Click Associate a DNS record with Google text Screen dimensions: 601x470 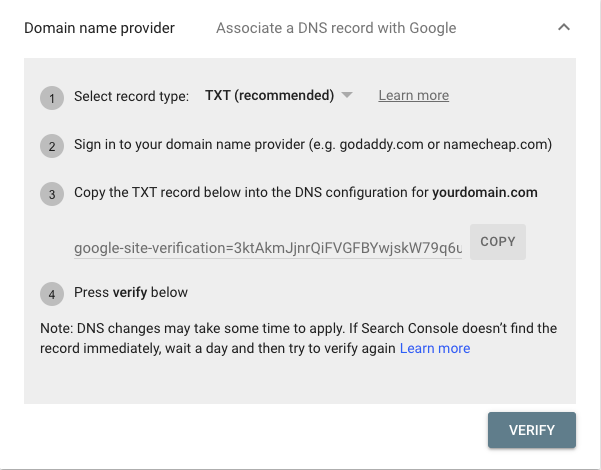[x=336, y=28]
